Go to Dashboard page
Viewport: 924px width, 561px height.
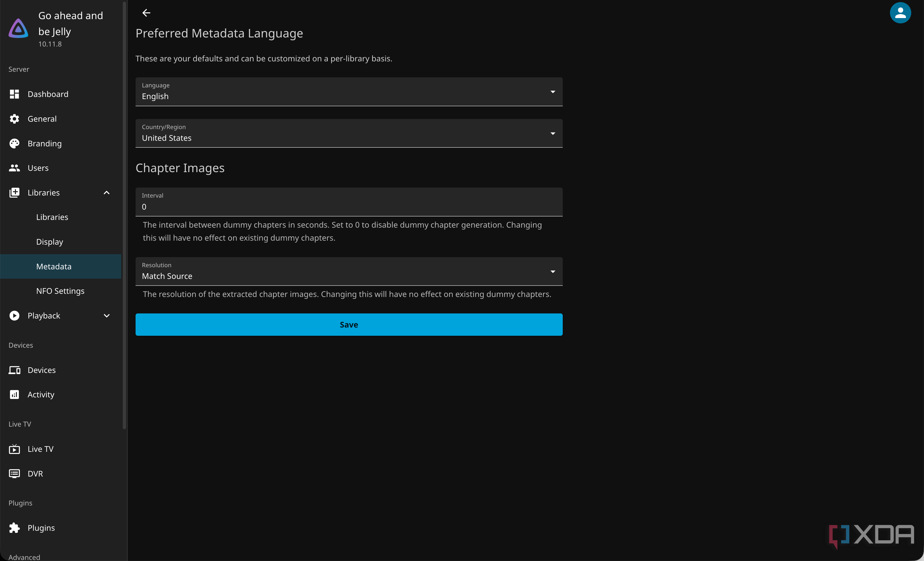point(48,94)
